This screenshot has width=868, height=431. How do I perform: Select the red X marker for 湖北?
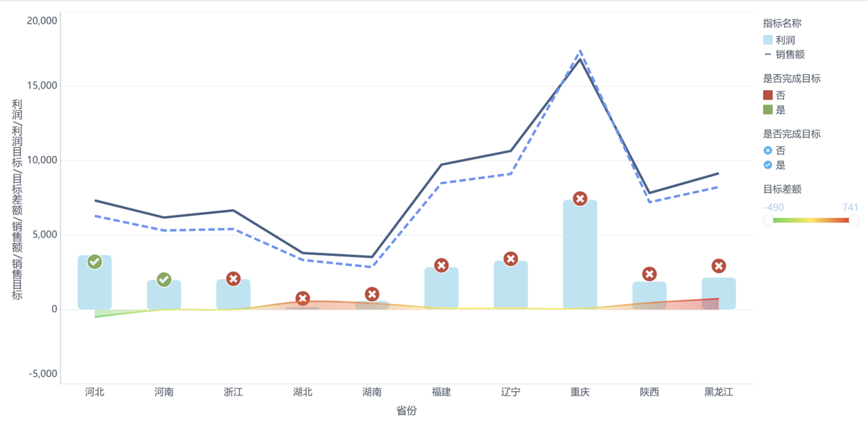click(x=302, y=298)
